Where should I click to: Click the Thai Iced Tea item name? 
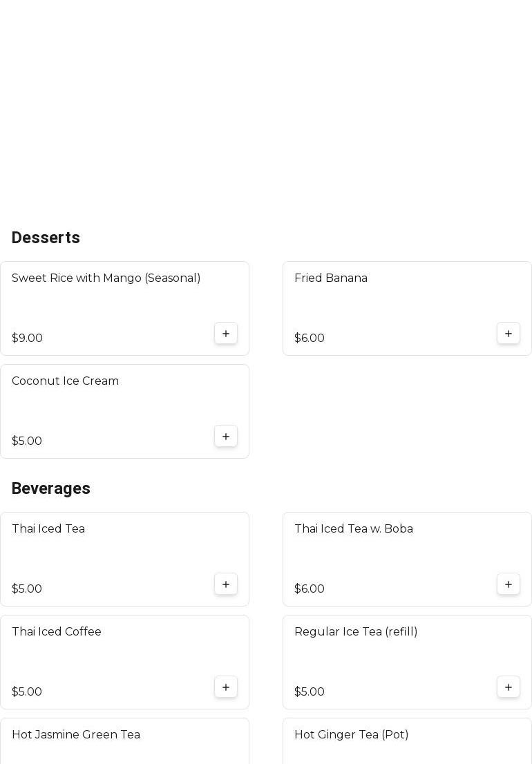(48, 529)
